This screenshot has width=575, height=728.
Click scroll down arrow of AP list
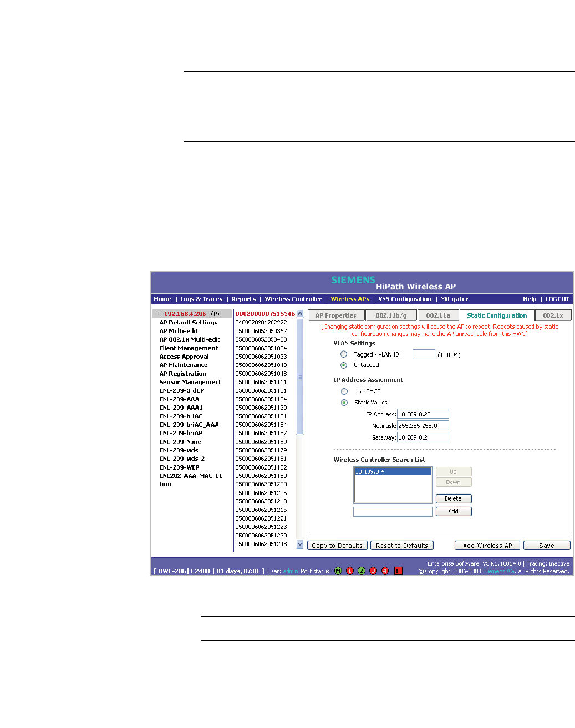click(x=300, y=544)
